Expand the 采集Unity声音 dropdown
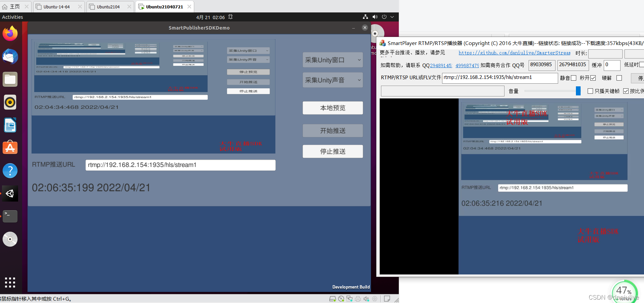The image size is (644, 303). click(333, 80)
